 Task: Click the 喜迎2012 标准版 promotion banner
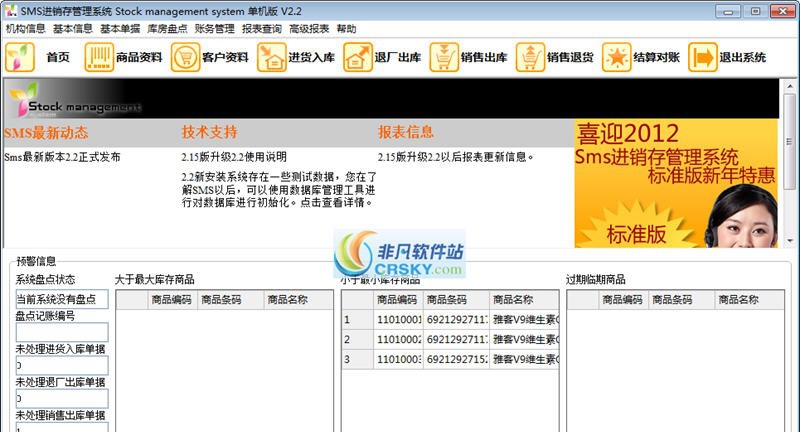676,184
